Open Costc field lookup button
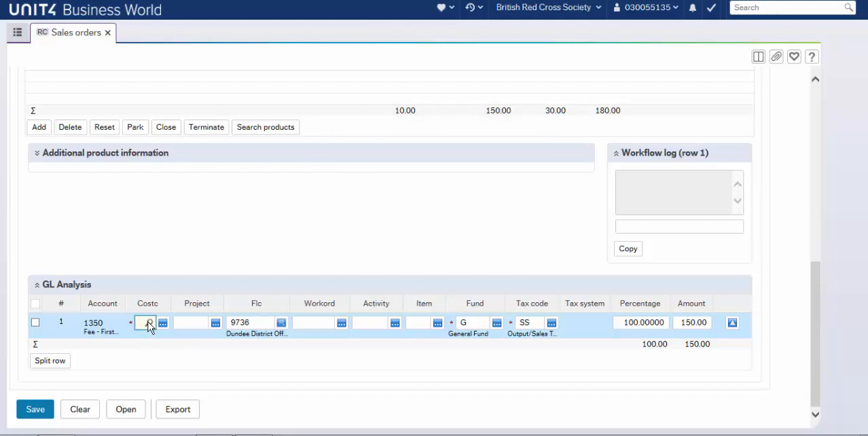The width and height of the screenshot is (868, 436). pos(163,323)
